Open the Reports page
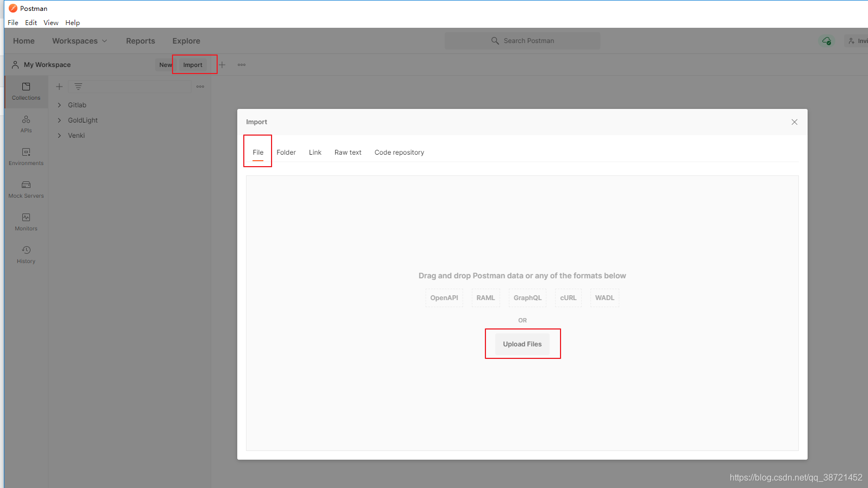 tap(140, 41)
